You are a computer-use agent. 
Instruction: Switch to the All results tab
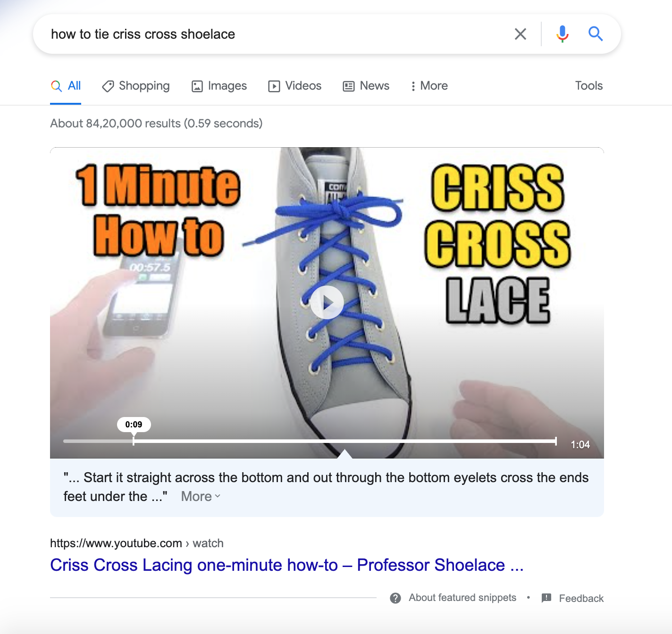point(66,86)
